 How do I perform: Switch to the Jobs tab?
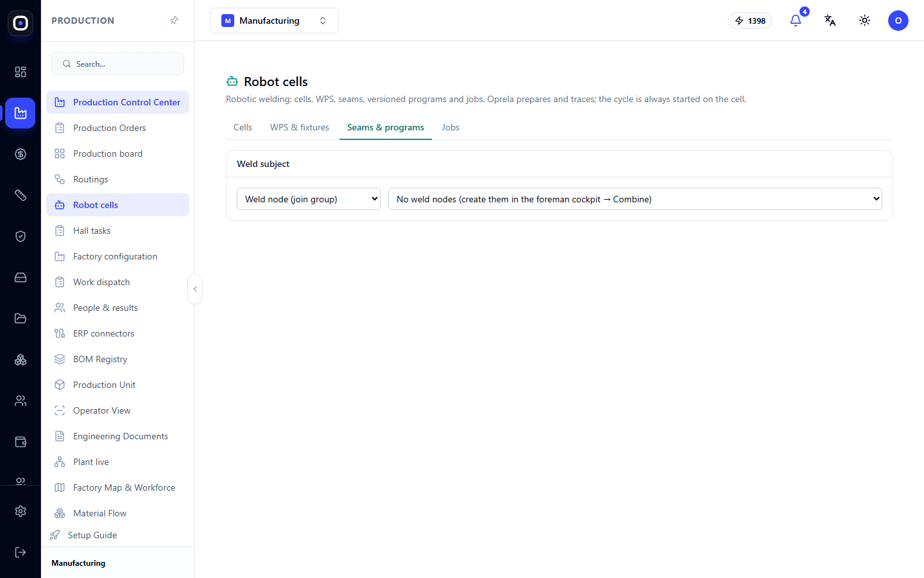pos(450,127)
